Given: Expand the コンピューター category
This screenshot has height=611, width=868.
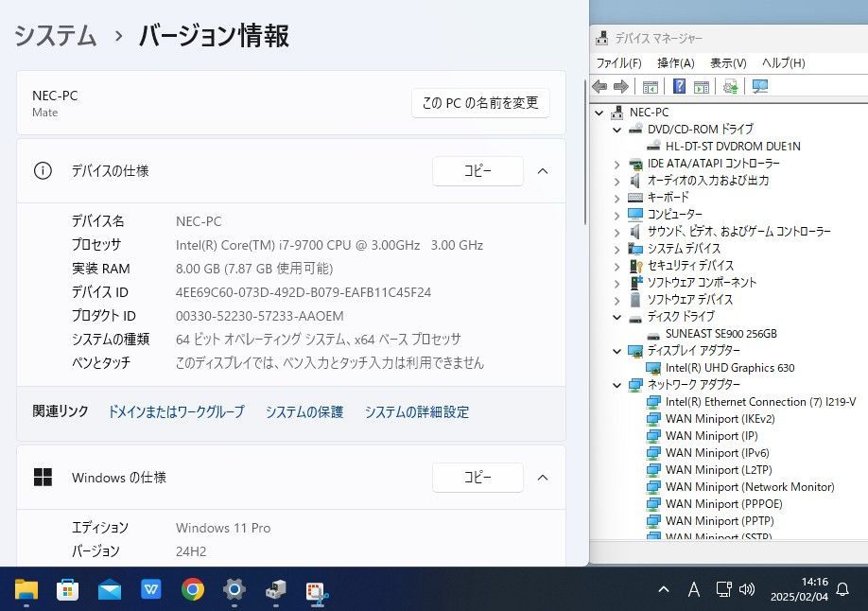Looking at the screenshot, I should point(617,215).
